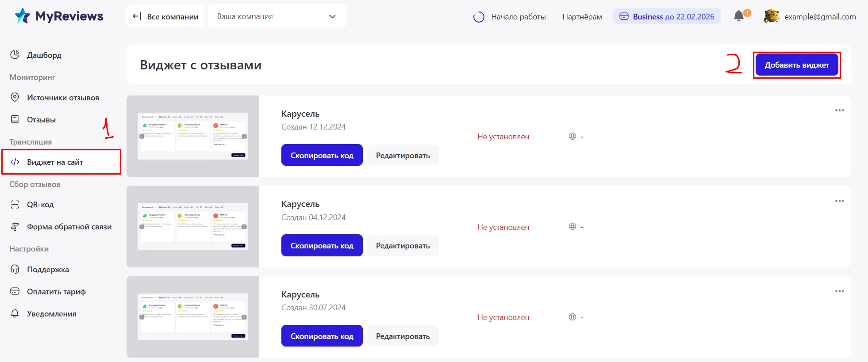The width and height of the screenshot is (868, 362).
Task: Click the example@gmail.com account email
Action: (820, 17)
